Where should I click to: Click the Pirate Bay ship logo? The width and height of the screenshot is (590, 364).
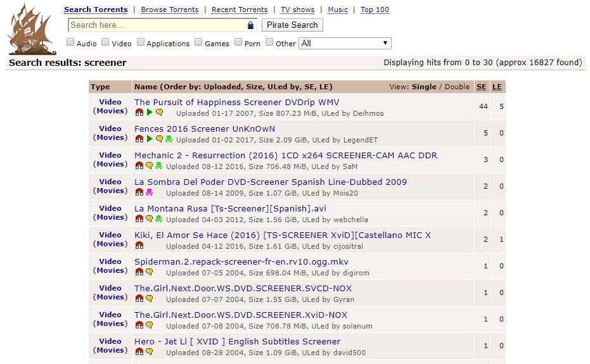coord(32,29)
